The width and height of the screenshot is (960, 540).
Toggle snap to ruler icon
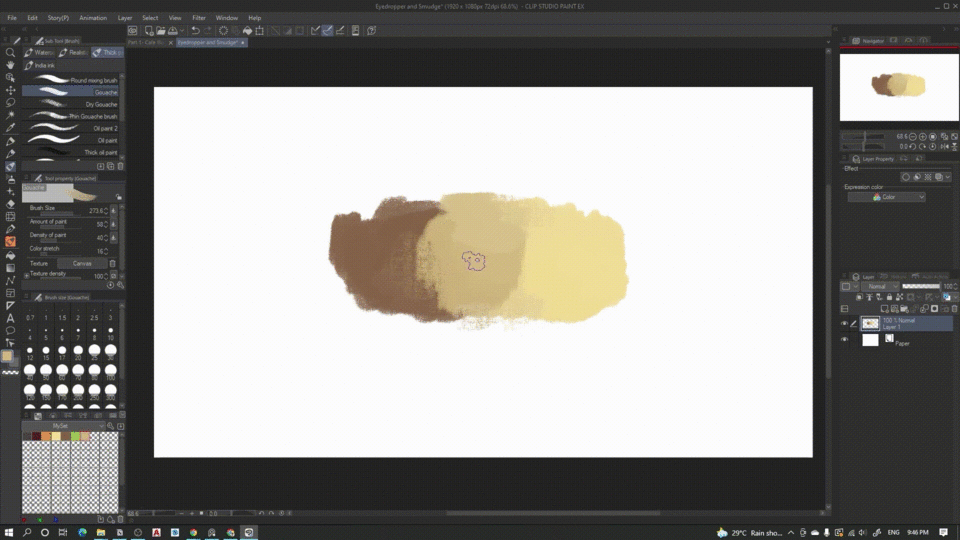point(315,31)
